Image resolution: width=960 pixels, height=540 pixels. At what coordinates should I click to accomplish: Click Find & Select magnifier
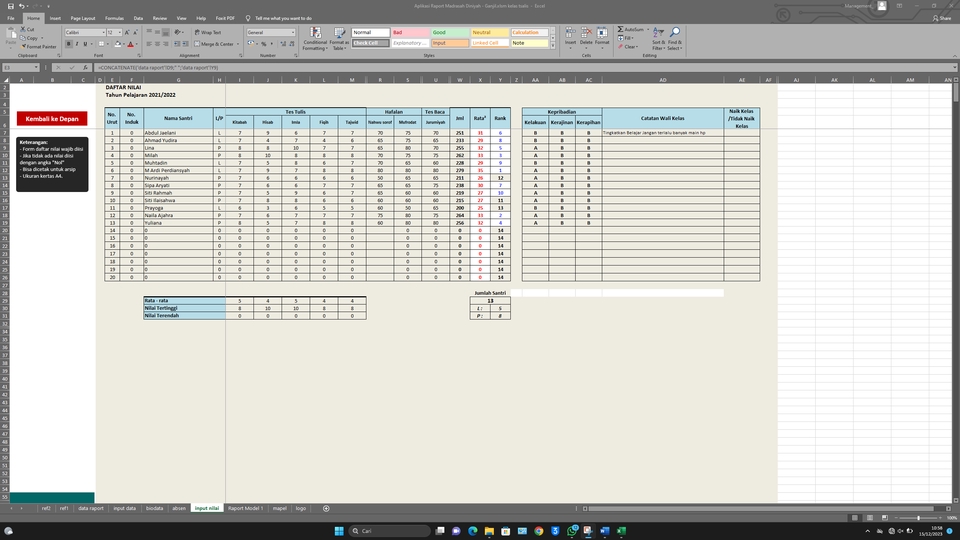click(x=675, y=33)
